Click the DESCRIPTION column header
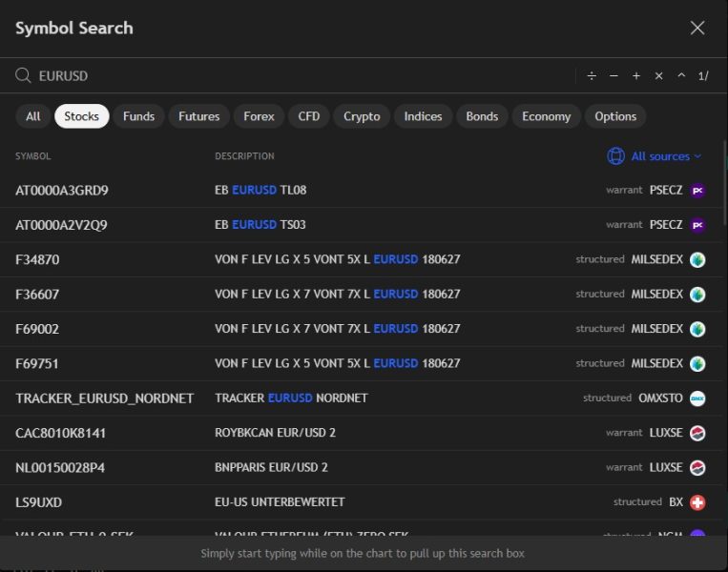728x572 pixels. pyautogui.click(x=244, y=156)
